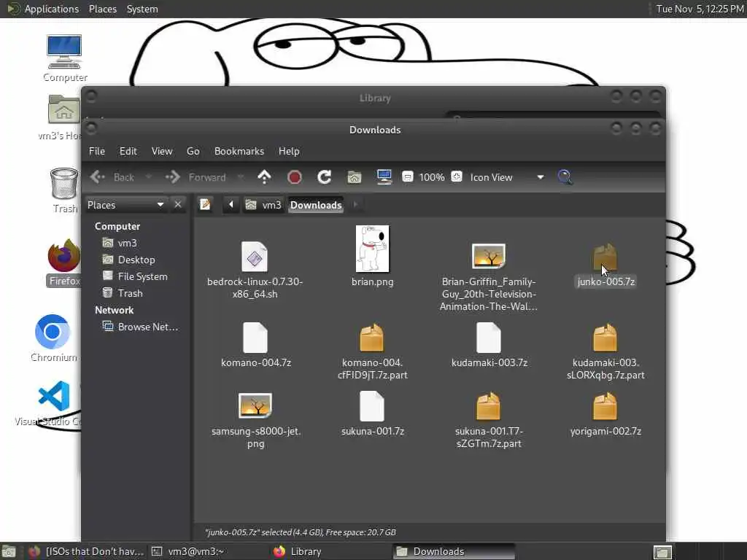Screen dimensions: 747x560
Task: Switch to the vm3@vm3:~ terminal taskbar item
Action: click(x=209, y=551)
